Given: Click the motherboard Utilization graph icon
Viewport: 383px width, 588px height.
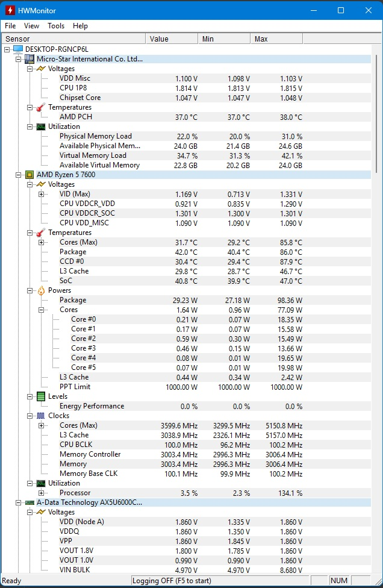Looking at the screenshot, I should [41, 127].
